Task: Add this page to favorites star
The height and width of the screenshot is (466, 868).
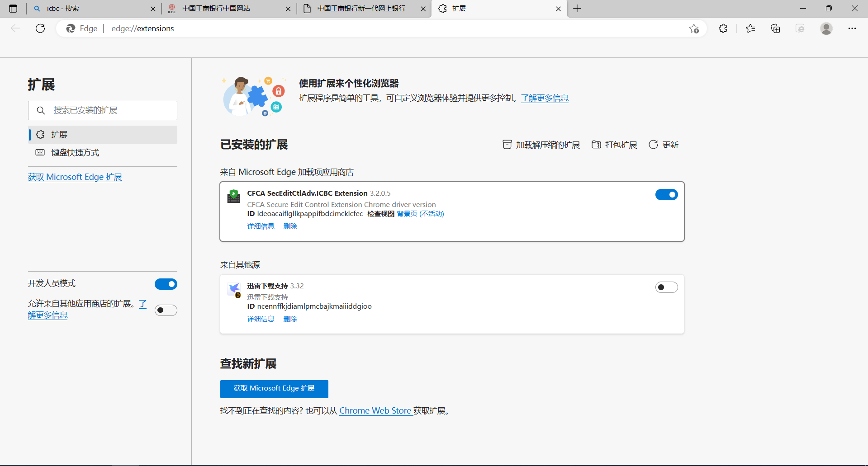Action: [694, 28]
